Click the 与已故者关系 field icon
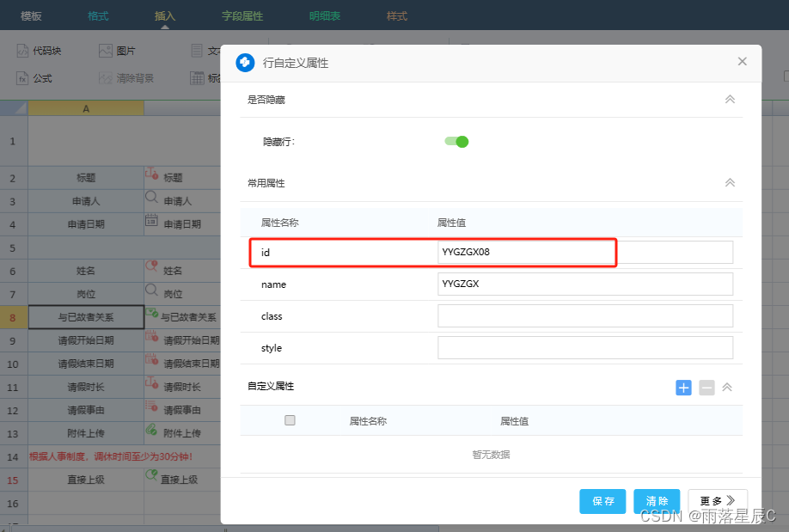The image size is (789, 532). click(x=151, y=313)
